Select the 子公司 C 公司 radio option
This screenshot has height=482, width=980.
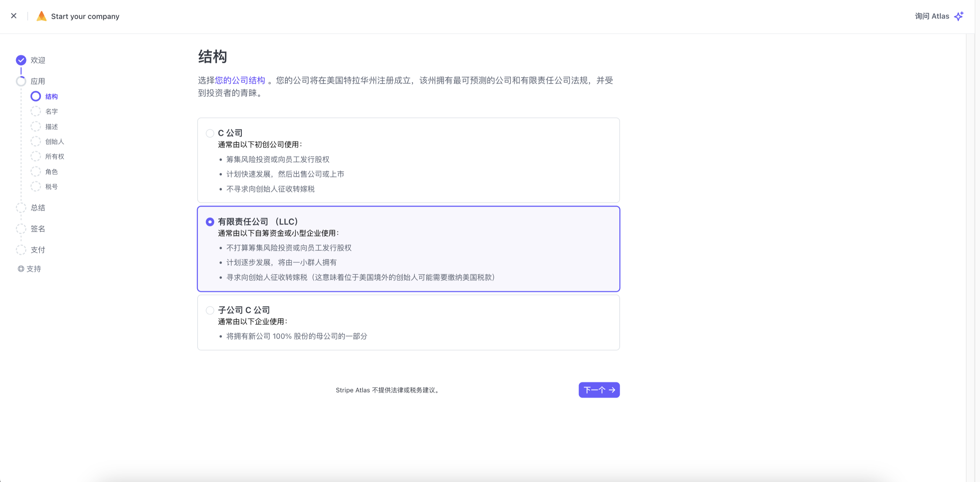[x=210, y=310]
